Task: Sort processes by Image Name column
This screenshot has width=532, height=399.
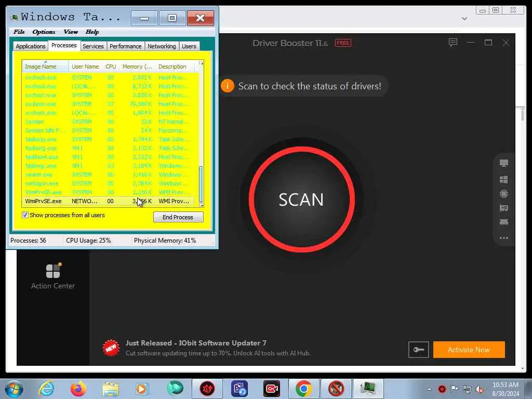Action: (46, 66)
